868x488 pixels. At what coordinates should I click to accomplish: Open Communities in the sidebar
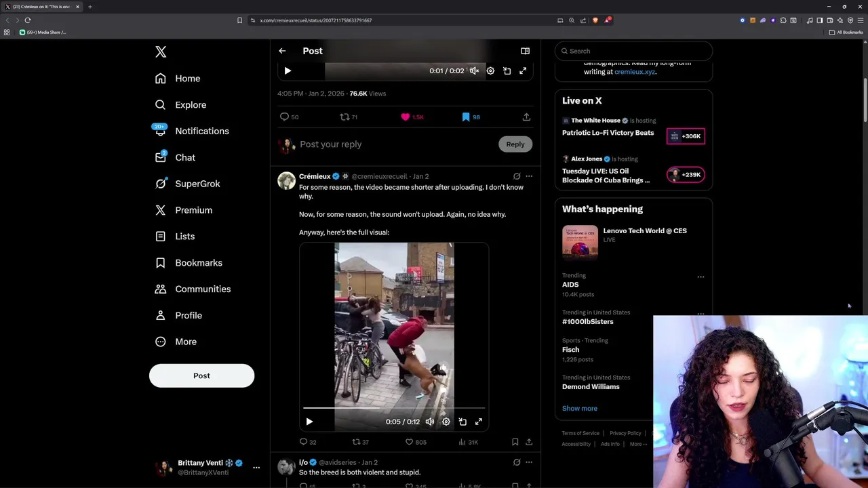tap(193, 289)
